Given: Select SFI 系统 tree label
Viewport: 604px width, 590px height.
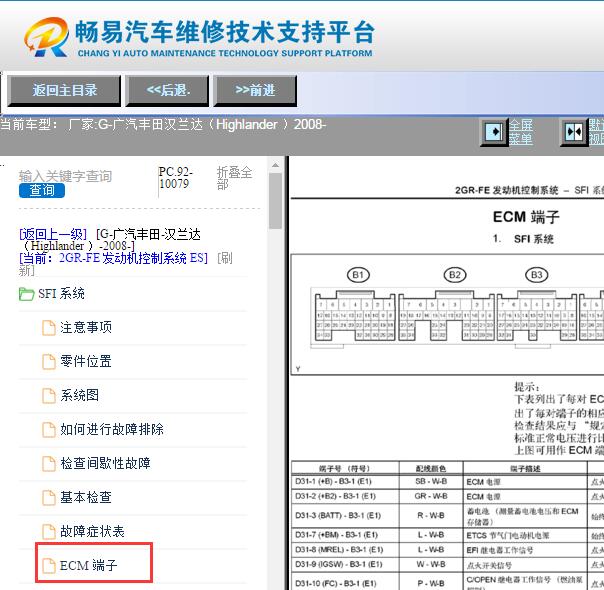Looking at the screenshot, I should coord(61,293).
